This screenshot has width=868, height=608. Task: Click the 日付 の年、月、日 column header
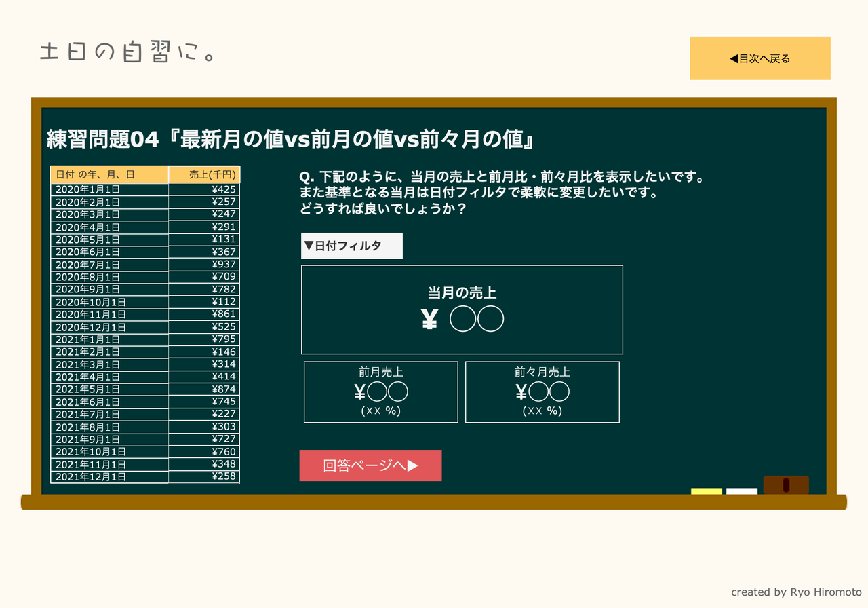[x=109, y=174]
